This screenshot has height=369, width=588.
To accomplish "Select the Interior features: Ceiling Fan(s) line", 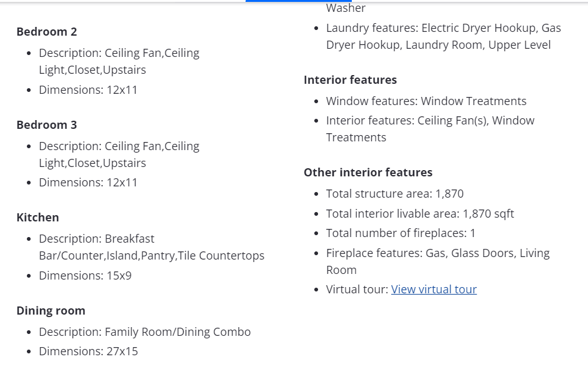I will [430, 121].
